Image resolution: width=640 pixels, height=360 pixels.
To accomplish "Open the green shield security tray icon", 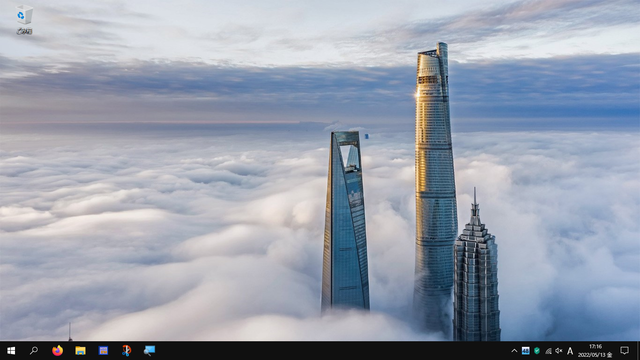I will 537,351.
